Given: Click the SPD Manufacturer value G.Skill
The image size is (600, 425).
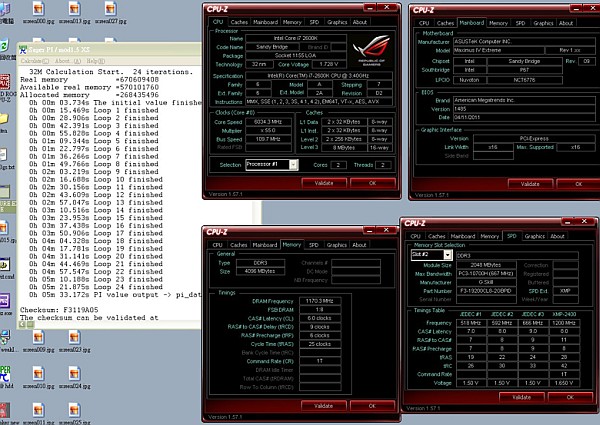Looking at the screenshot, I should pos(486,282).
